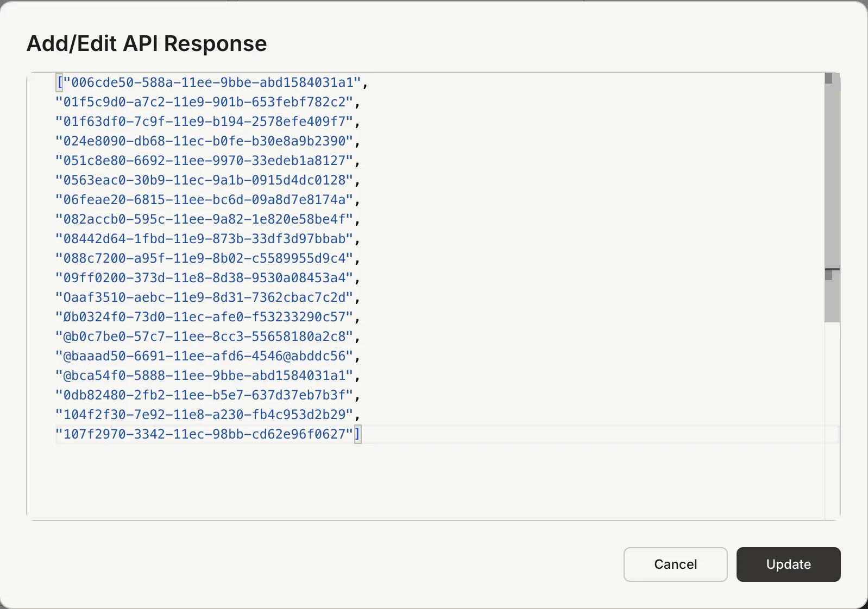The image size is (868, 609).
Task: Click line ending in f53233290c57
Action: click(208, 317)
